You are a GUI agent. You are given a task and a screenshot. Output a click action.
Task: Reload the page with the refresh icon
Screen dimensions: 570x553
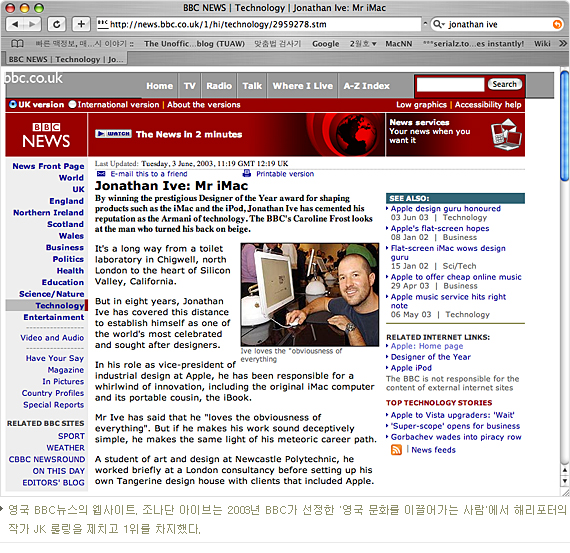tap(57, 24)
